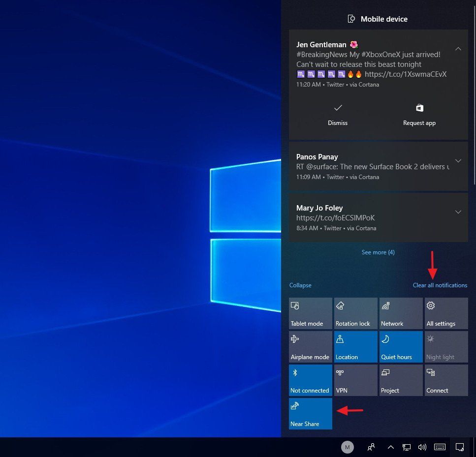The image size is (476, 457).
Task: Open the Connect quick action
Action: pos(445,380)
